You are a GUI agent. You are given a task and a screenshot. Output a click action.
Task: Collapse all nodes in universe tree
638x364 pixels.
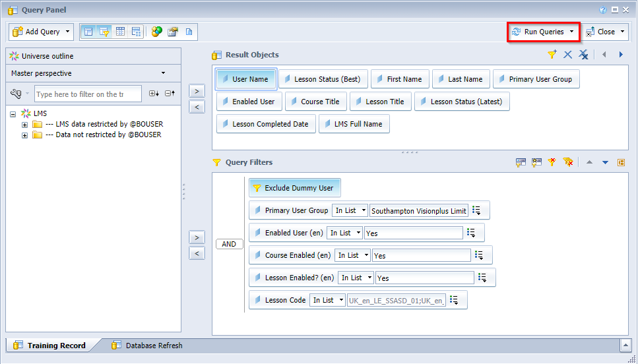coord(170,94)
